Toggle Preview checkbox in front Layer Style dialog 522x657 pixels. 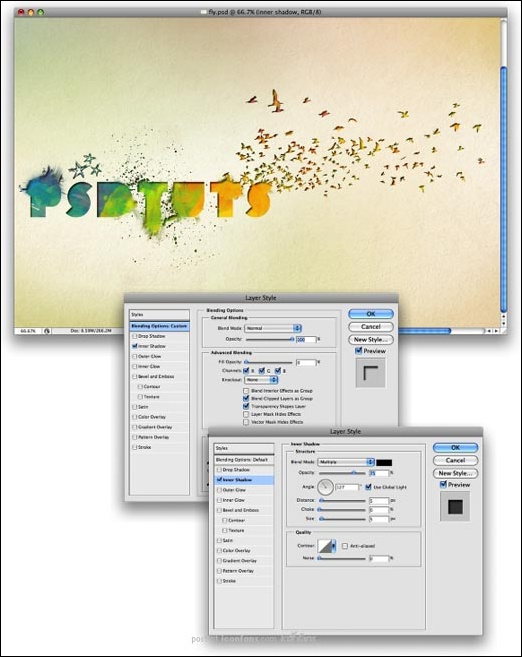coord(443,484)
